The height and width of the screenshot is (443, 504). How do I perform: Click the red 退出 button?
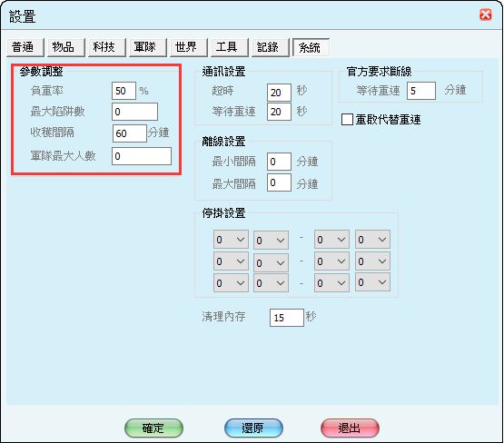[350, 428]
